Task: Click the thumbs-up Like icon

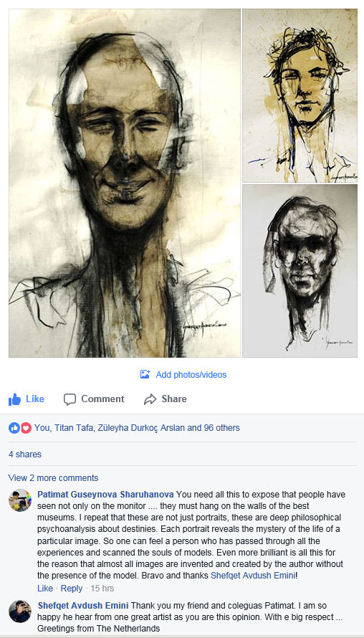Action: point(14,399)
